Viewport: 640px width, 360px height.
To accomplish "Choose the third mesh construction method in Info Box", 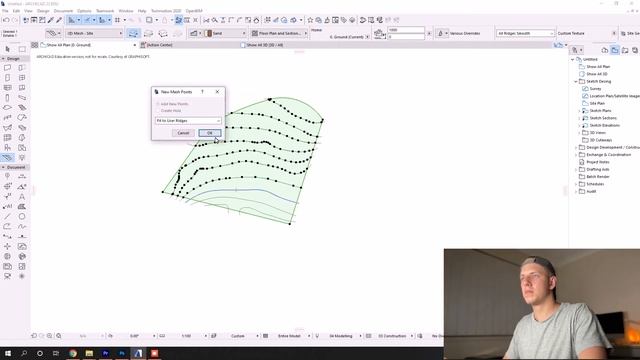I will click(163, 33).
